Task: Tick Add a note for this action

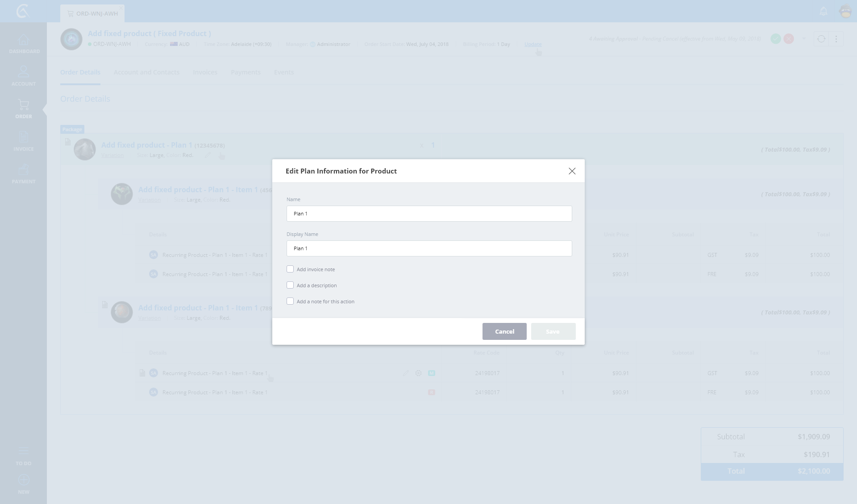Action: (x=290, y=301)
